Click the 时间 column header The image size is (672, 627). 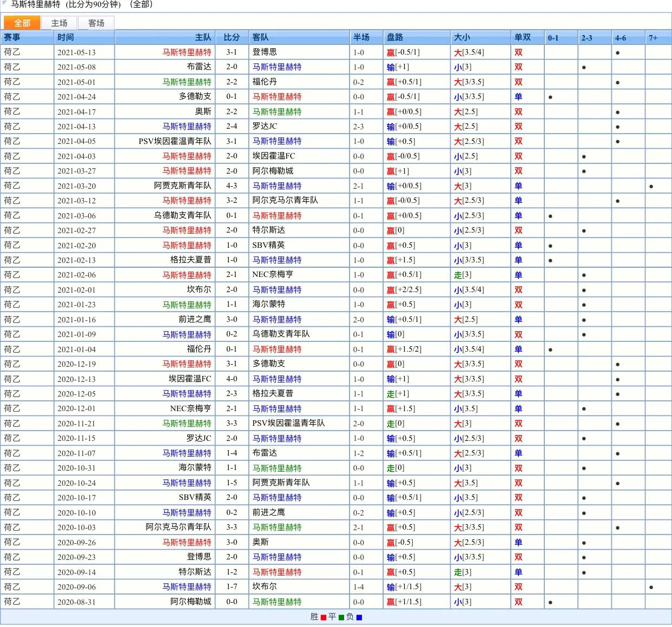coord(65,37)
